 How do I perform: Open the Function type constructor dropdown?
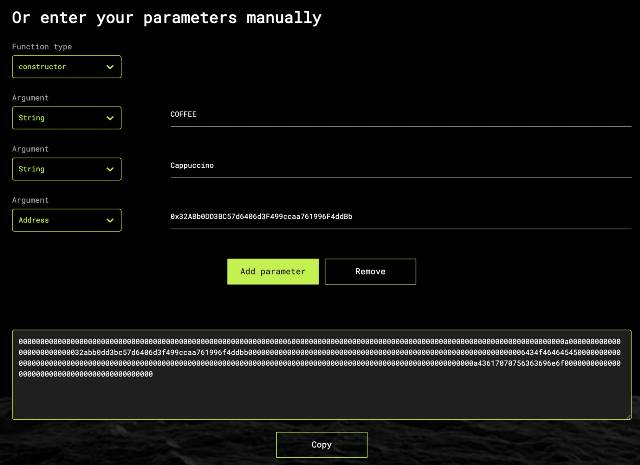pos(67,67)
